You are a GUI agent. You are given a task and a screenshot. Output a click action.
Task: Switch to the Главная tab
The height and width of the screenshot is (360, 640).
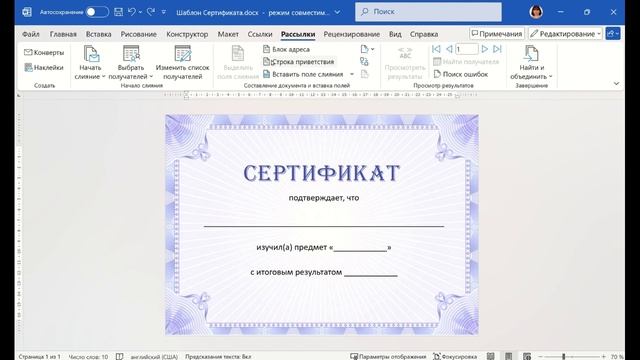63,34
